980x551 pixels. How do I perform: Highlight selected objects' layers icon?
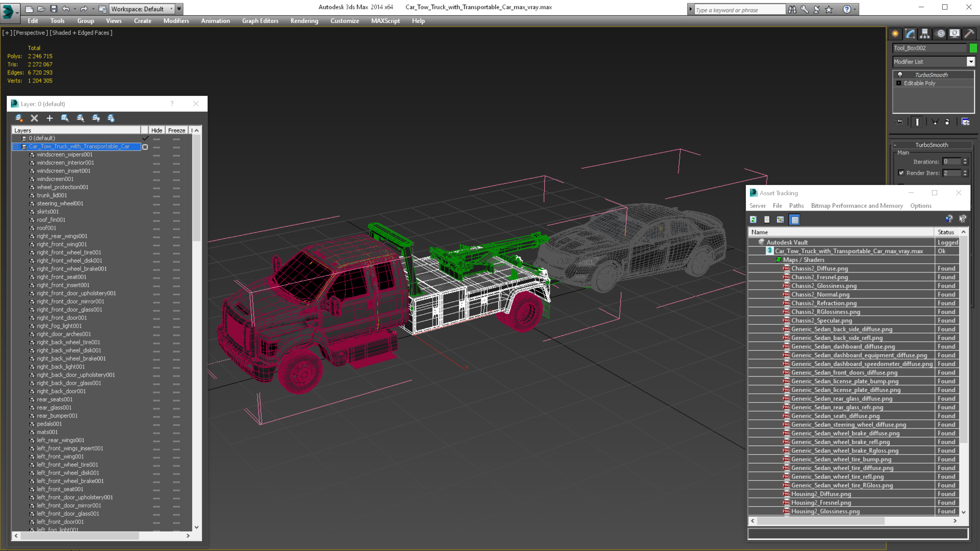click(80, 118)
